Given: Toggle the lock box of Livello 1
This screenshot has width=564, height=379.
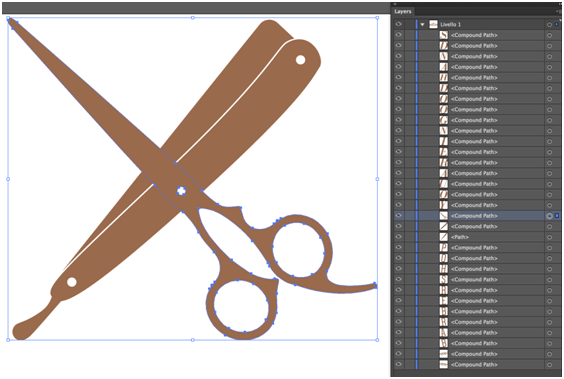Looking at the screenshot, I should [410, 24].
